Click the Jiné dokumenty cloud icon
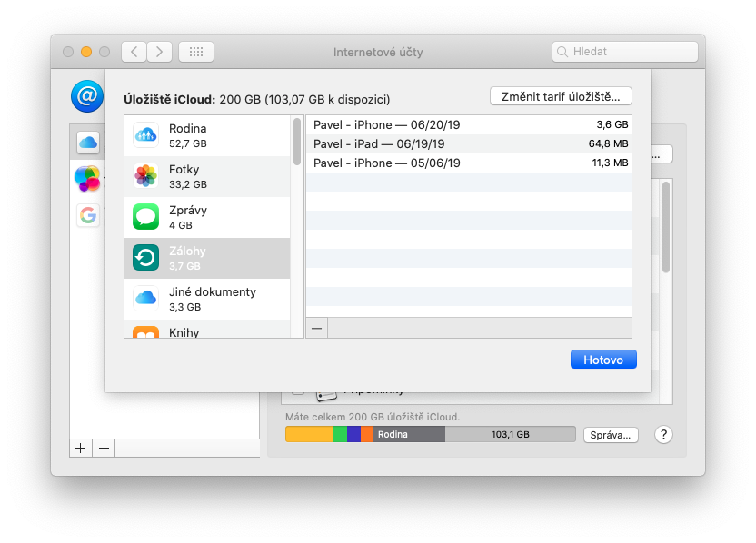 pyautogui.click(x=145, y=299)
